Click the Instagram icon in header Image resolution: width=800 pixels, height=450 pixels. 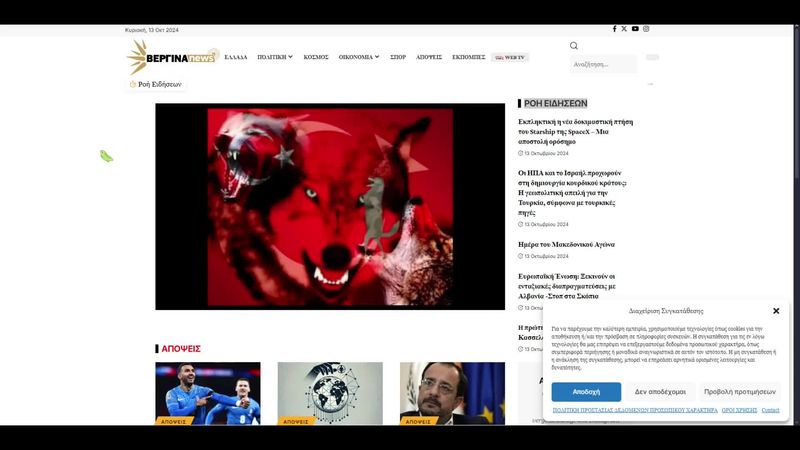(x=646, y=29)
